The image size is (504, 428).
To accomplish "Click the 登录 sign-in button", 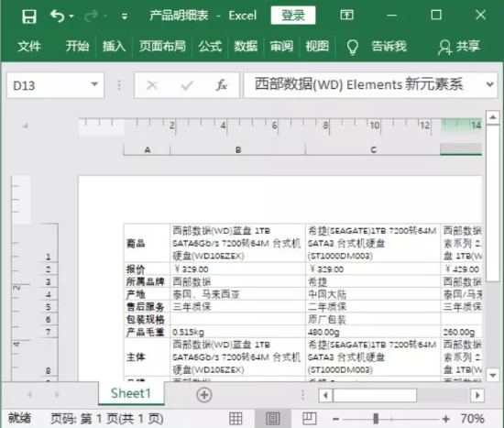I will (x=293, y=15).
